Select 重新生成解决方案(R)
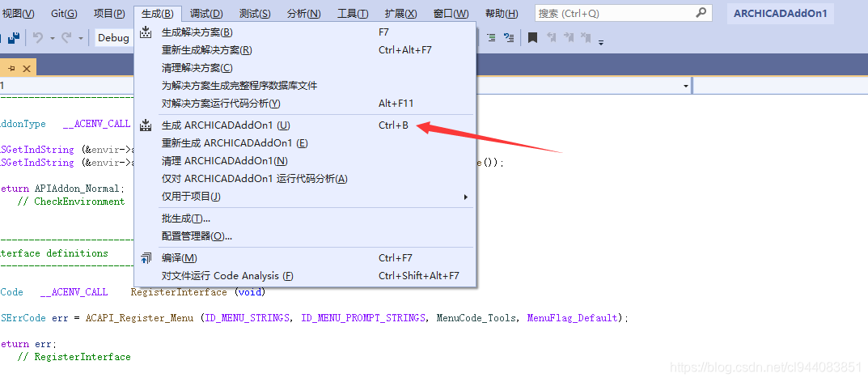 (x=305, y=50)
